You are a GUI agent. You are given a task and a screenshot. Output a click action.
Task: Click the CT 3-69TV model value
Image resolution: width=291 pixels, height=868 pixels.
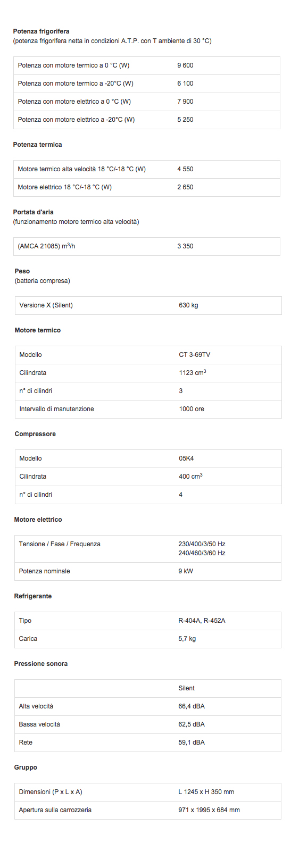coord(195,355)
